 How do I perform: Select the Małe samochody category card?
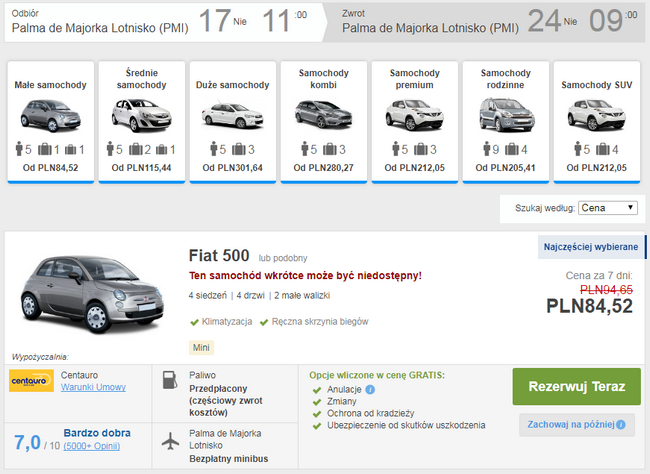[x=51, y=122]
